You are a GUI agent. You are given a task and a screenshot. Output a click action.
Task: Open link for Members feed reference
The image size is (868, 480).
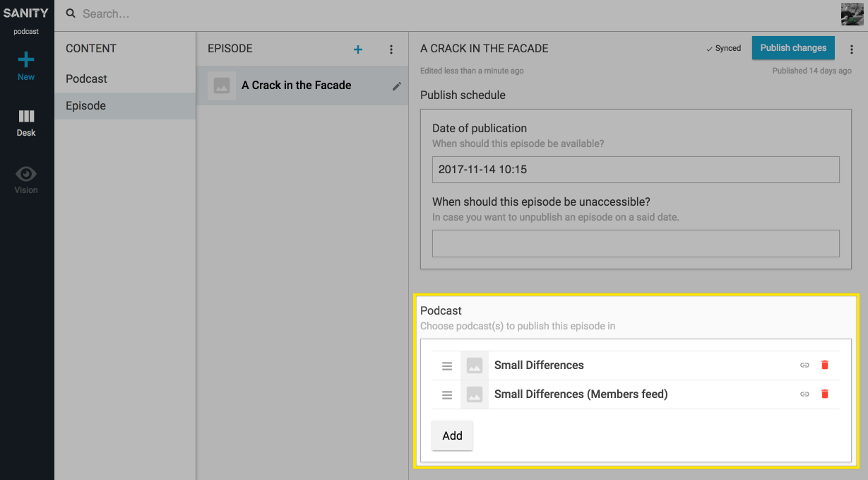[804, 394]
